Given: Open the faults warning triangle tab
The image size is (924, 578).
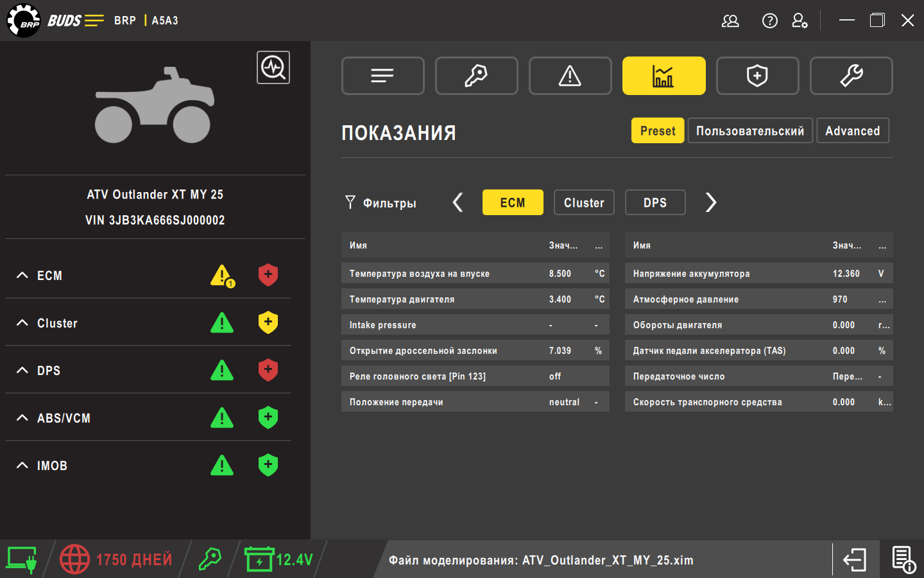Looking at the screenshot, I should (x=570, y=76).
